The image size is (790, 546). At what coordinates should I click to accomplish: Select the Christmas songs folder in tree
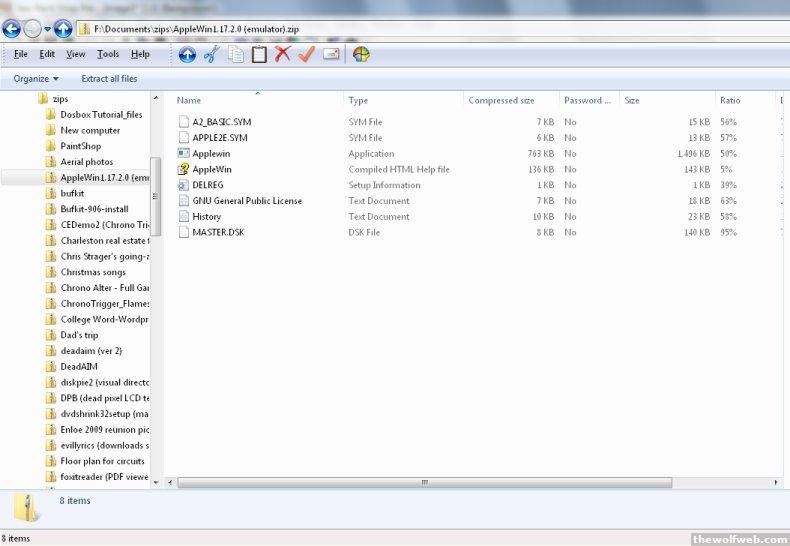[x=93, y=272]
